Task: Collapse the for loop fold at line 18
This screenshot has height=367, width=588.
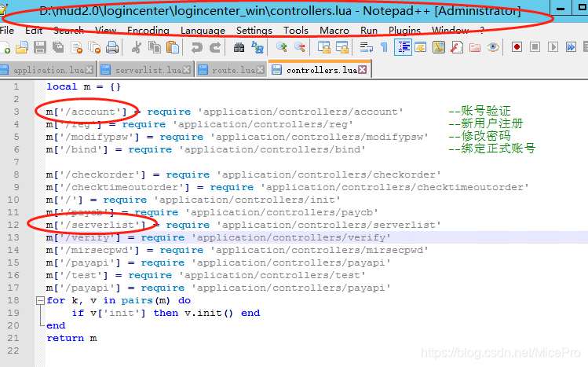Action: click(40, 300)
